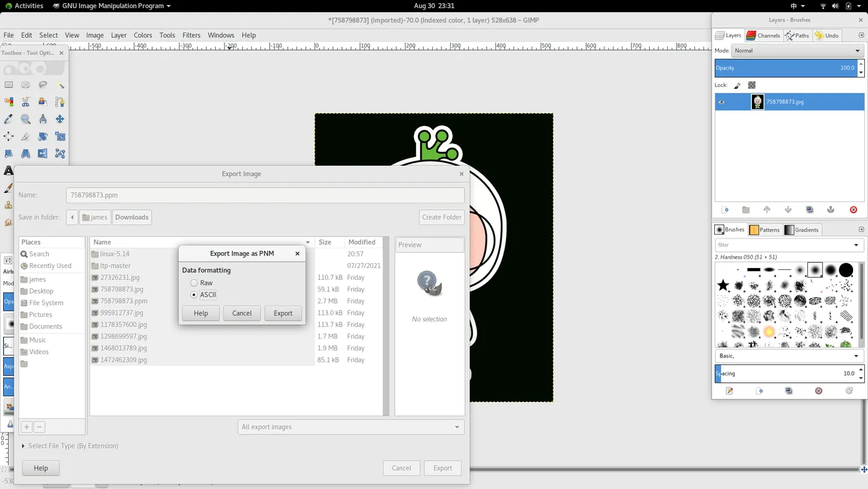Image resolution: width=868 pixels, height=489 pixels.
Task: Open the Basic brush tag dropdown
Action: pos(789,356)
